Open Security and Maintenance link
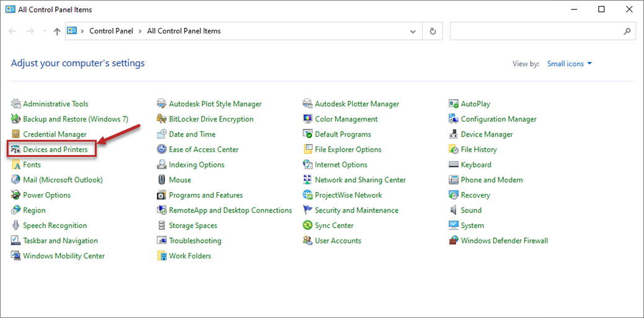The width and height of the screenshot is (644, 318). point(356,210)
